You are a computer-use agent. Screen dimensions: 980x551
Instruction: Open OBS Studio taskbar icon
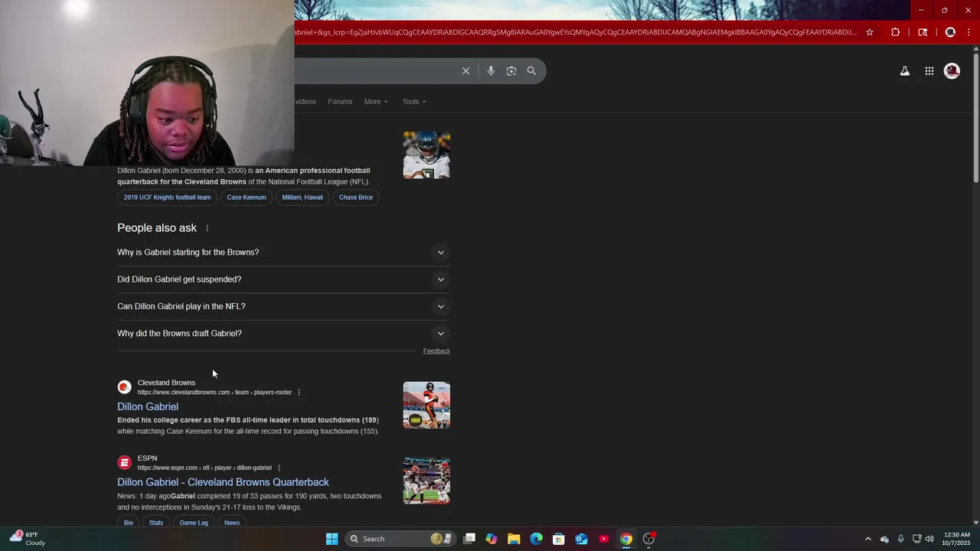click(648, 539)
